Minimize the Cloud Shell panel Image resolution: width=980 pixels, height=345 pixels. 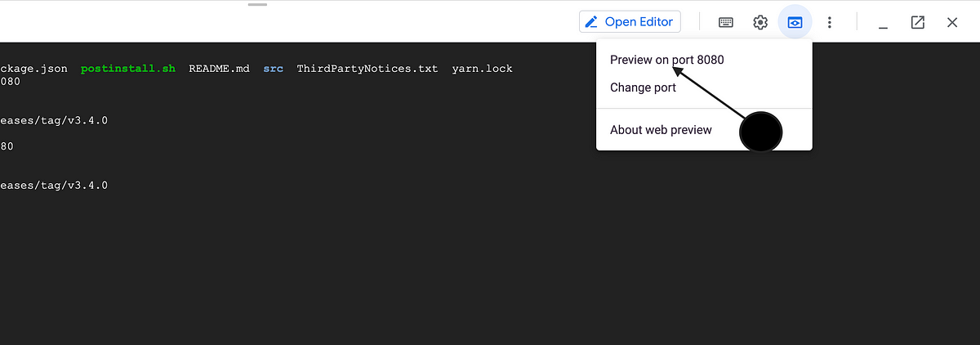coord(883,22)
